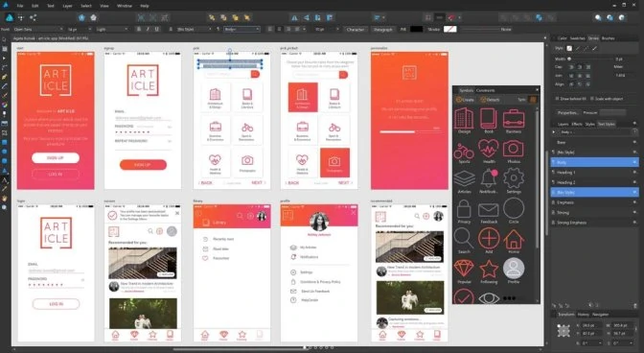Viewport: 644px width, 353px height.
Task: Expand the Light font weight dropdown
Action: (x=112, y=29)
